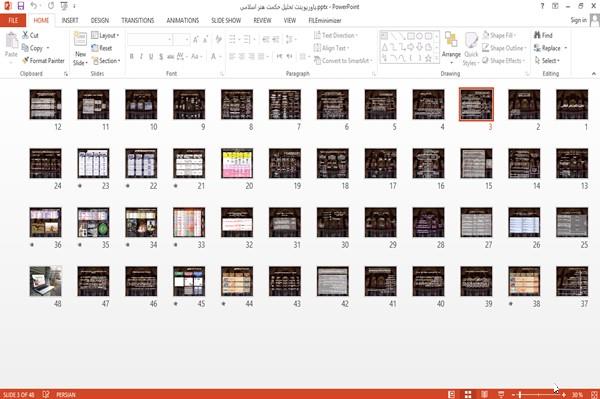Select slide 1 thumbnail
The image size is (600, 399).
(572, 104)
